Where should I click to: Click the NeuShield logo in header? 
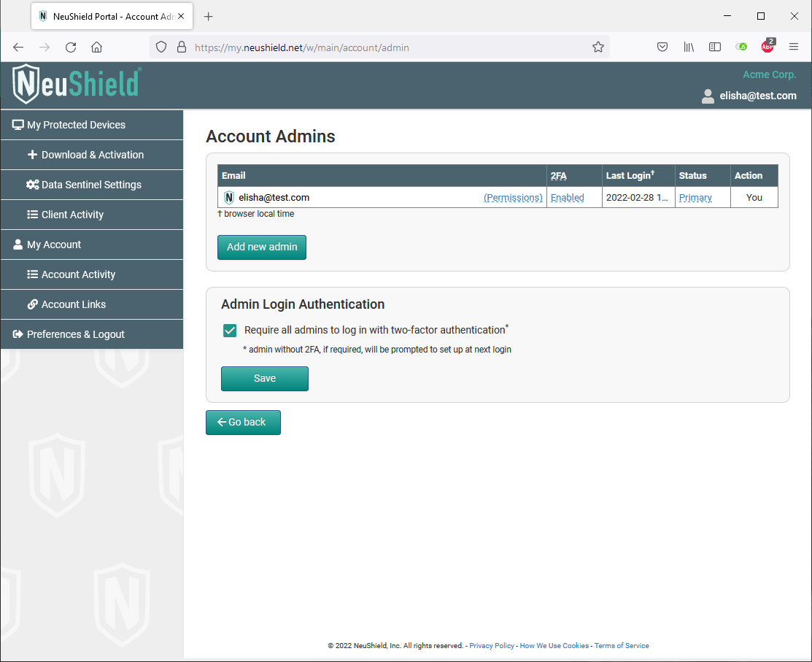pyautogui.click(x=77, y=85)
